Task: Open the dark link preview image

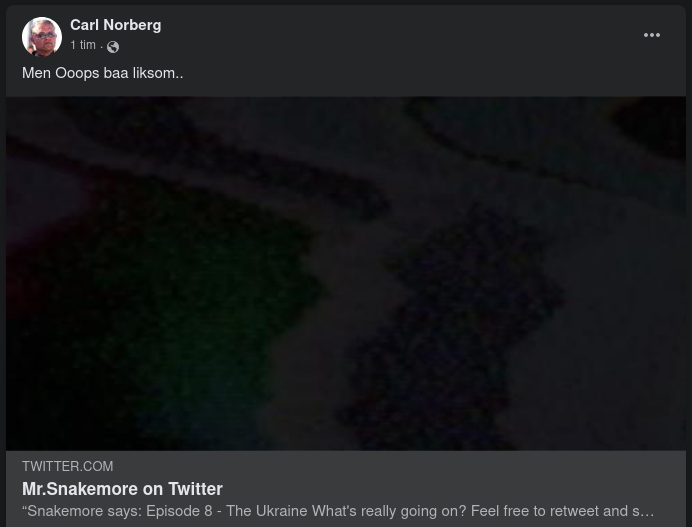Action: pos(346,273)
